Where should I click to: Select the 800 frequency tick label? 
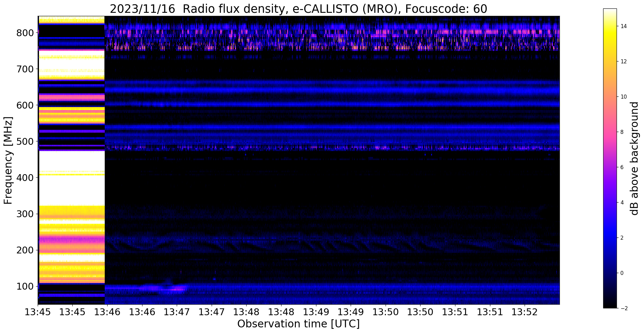25,33
